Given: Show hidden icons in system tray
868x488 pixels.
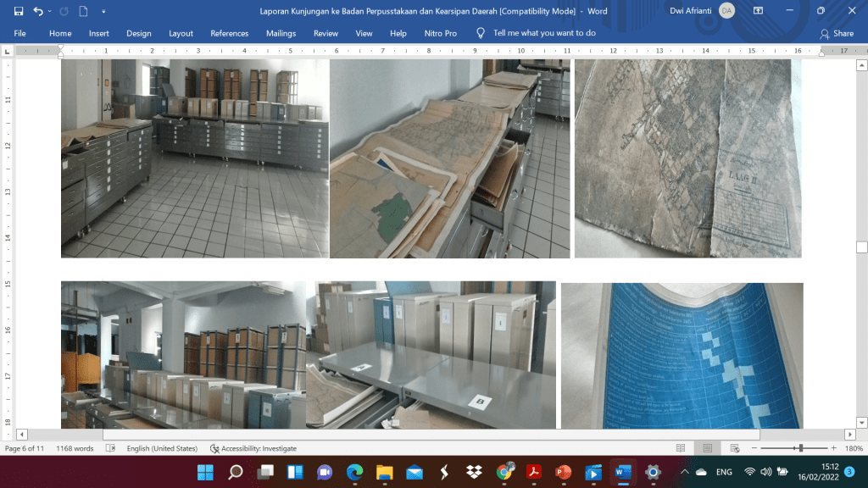Looking at the screenshot, I should [684, 472].
